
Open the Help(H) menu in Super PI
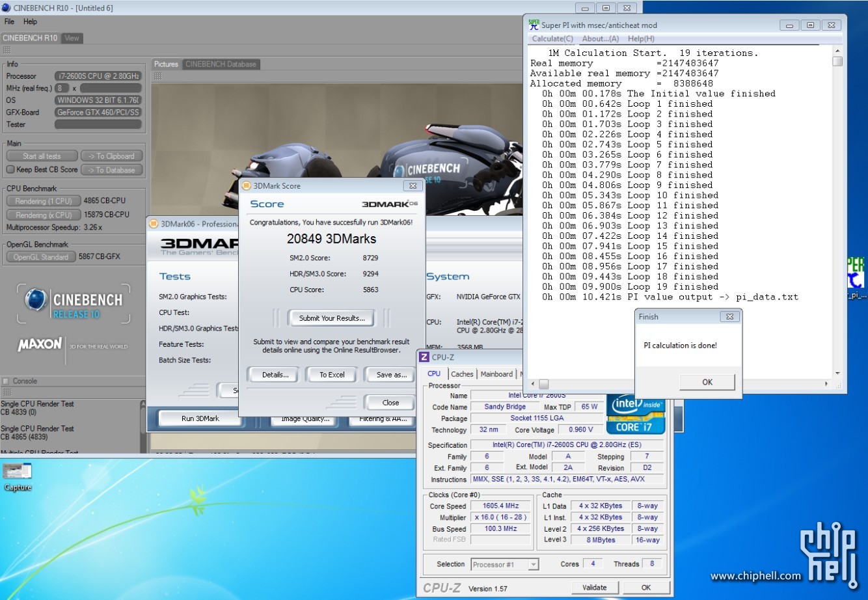click(x=641, y=39)
